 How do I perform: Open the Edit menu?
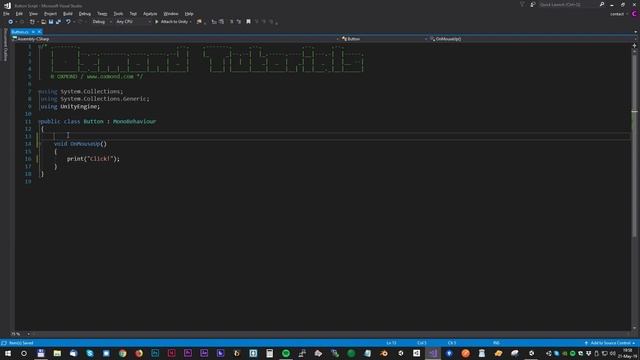[19, 14]
